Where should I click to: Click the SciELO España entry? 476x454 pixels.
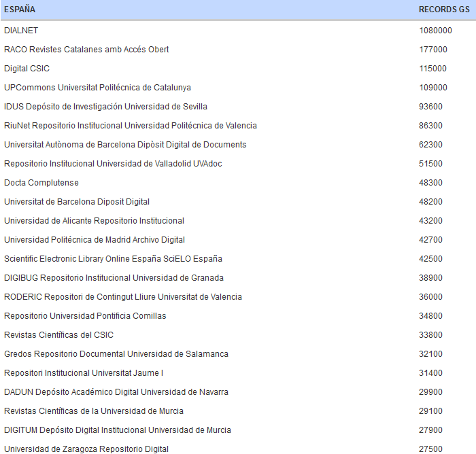(x=114, y=259)
